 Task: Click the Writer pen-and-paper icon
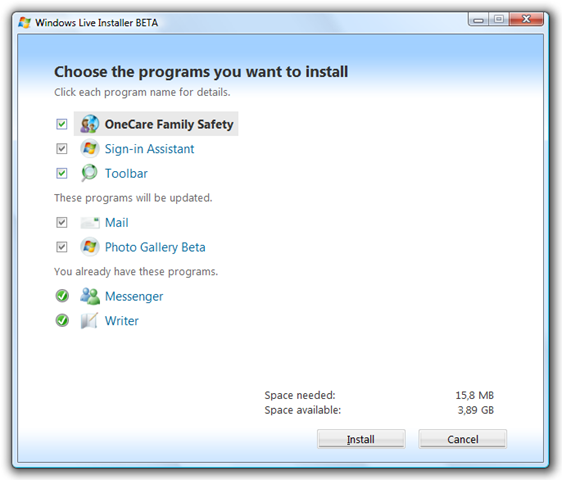(89, 320)
